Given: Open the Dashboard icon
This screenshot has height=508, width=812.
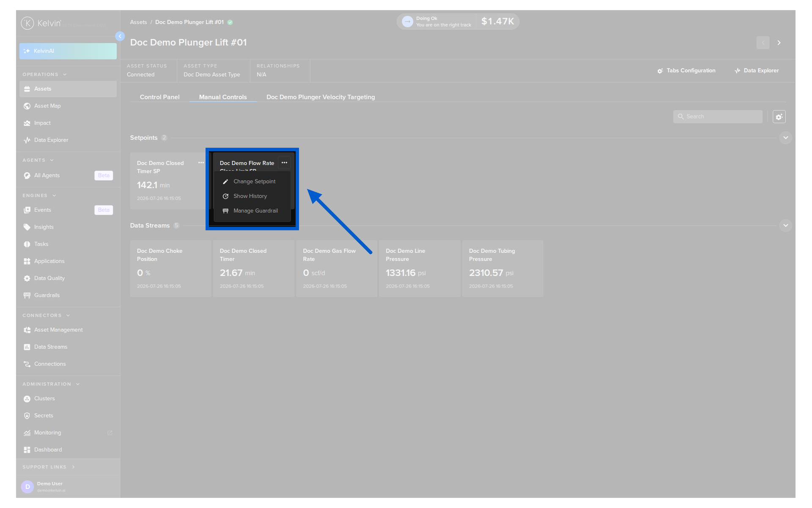Looking at the screenshot, I should 27,450.
